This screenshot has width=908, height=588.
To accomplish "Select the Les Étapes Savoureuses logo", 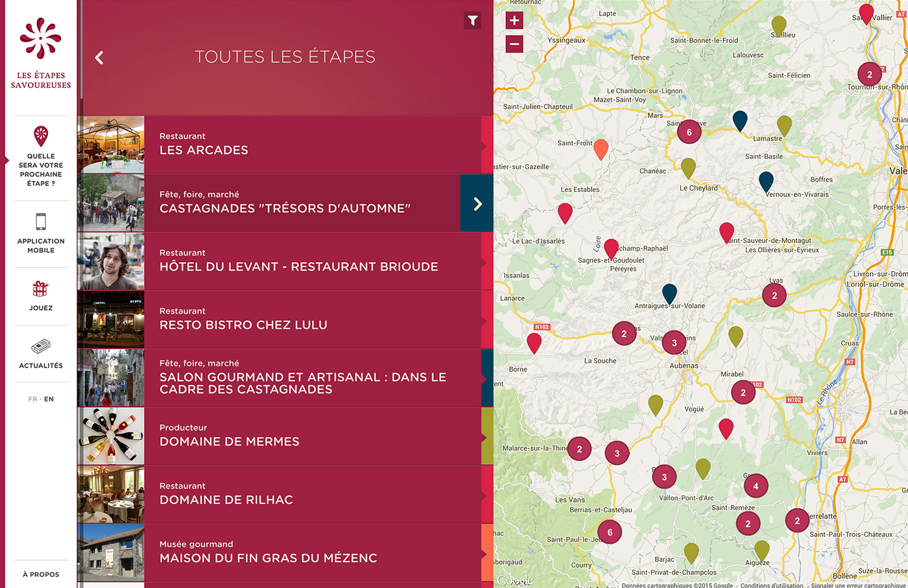I will pyautogui.click(x=41, y=45).
